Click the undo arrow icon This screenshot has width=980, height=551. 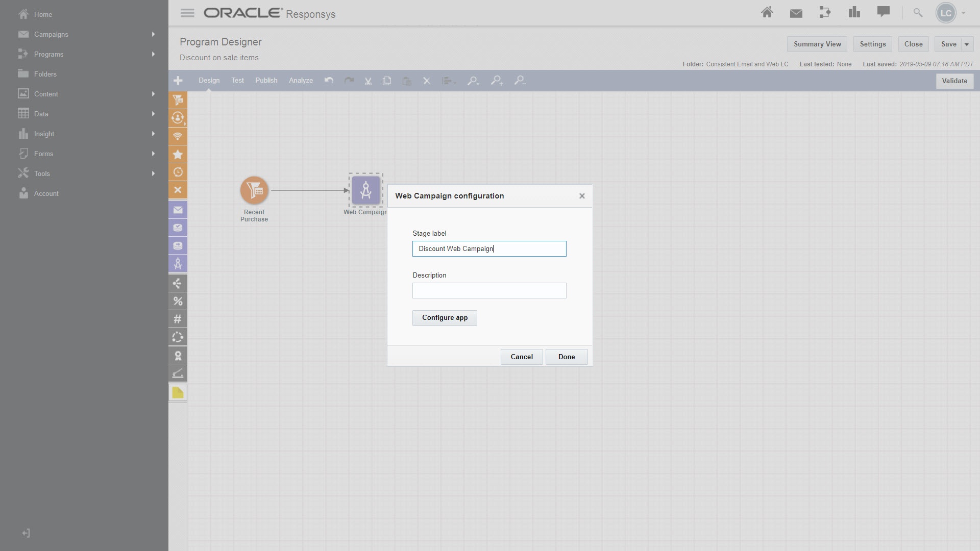click(329, 81)
